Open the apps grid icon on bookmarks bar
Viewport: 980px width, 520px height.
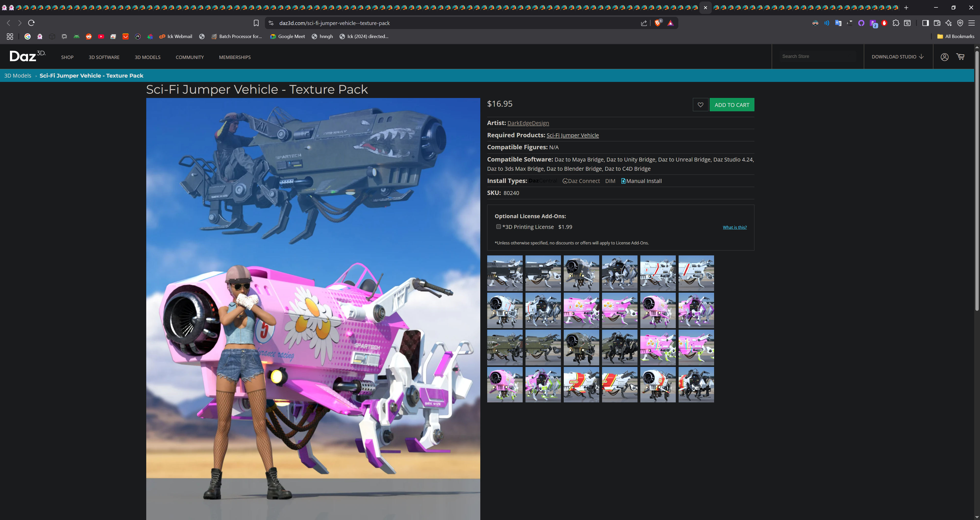coord(10,36)
